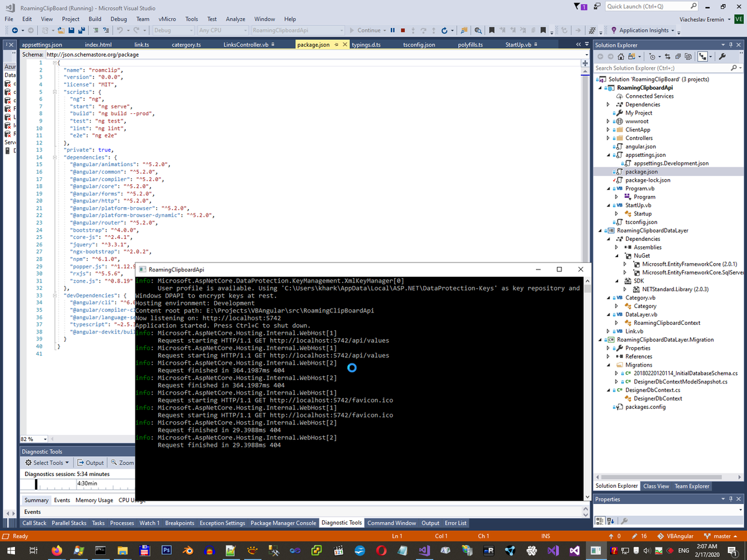Collapse the RoamingClipboardDataLayer project node

[x=600, y=230]
